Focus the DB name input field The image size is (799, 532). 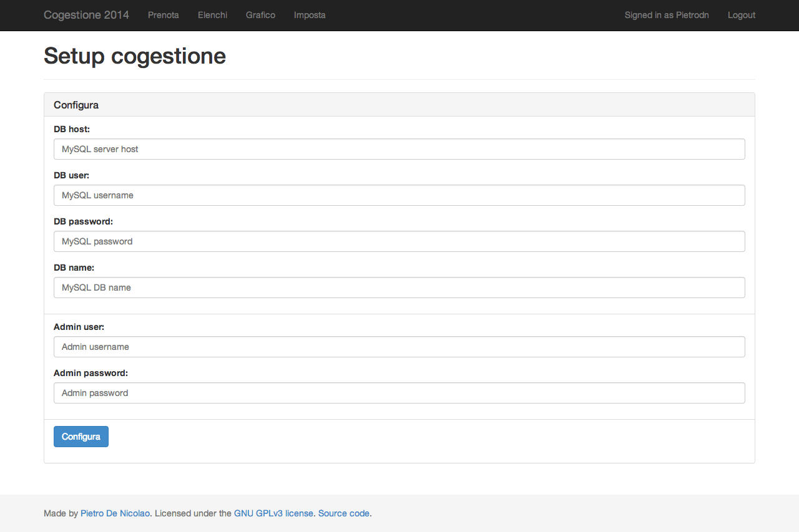pos(399,288)
